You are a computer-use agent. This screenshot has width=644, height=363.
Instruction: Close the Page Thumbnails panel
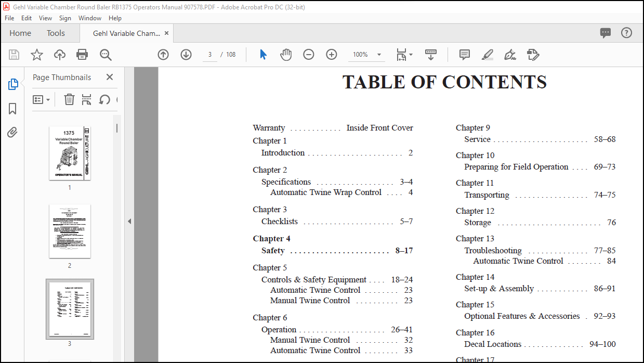[110, 77]
